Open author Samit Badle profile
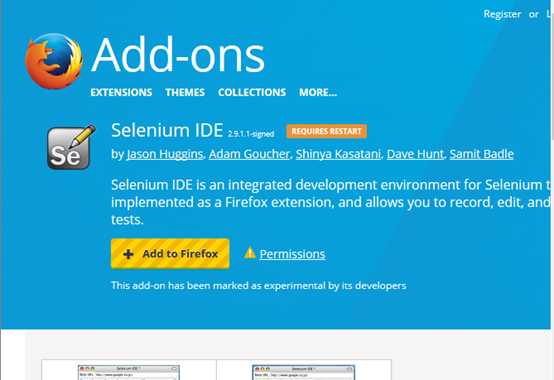The width and height of the screenshot is (554, 380). click(482, 154)
